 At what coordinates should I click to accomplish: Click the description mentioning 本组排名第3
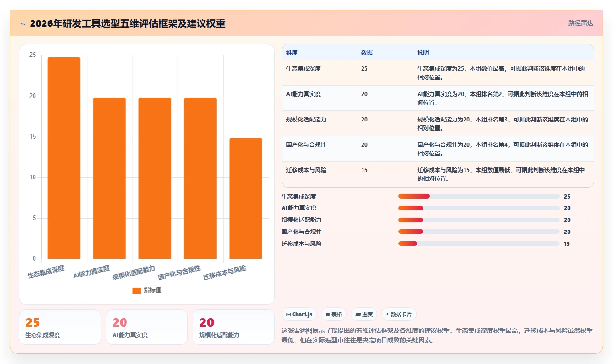[x=503, y=123]
